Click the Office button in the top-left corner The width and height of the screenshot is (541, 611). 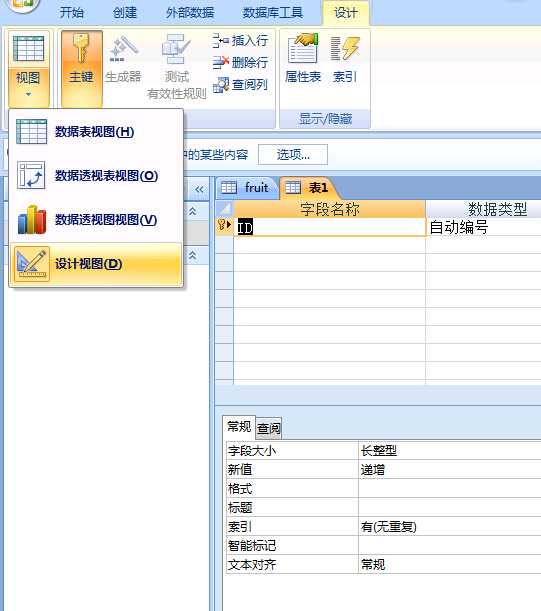(23, 5)
